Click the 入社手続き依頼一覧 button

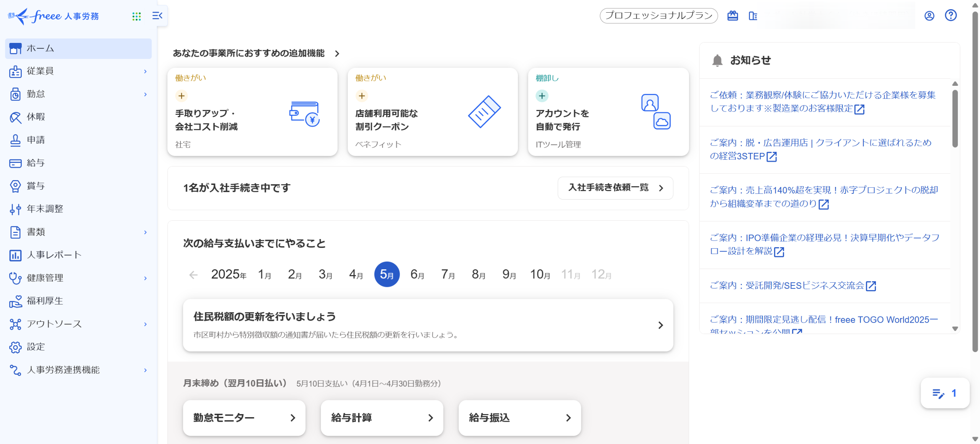tap(615, 188)
